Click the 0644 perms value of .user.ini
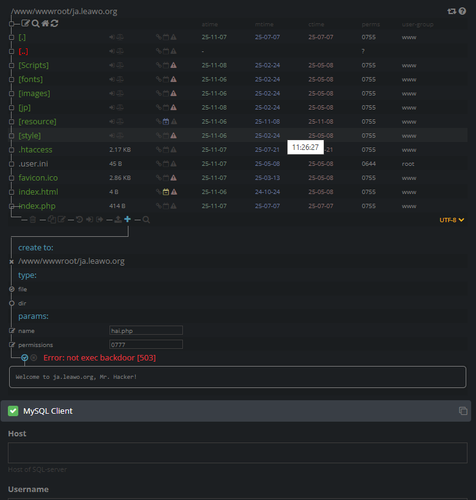The width and height of the screenshot is (476, 500). coord(369,164)
